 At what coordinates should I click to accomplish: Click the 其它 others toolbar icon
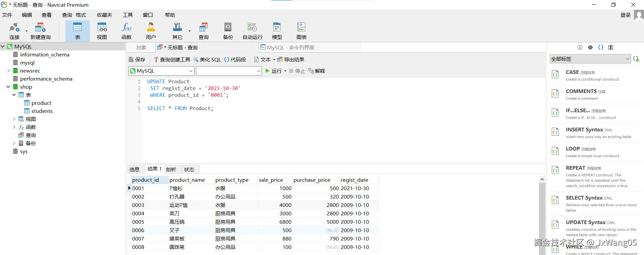tap(177, 31)
